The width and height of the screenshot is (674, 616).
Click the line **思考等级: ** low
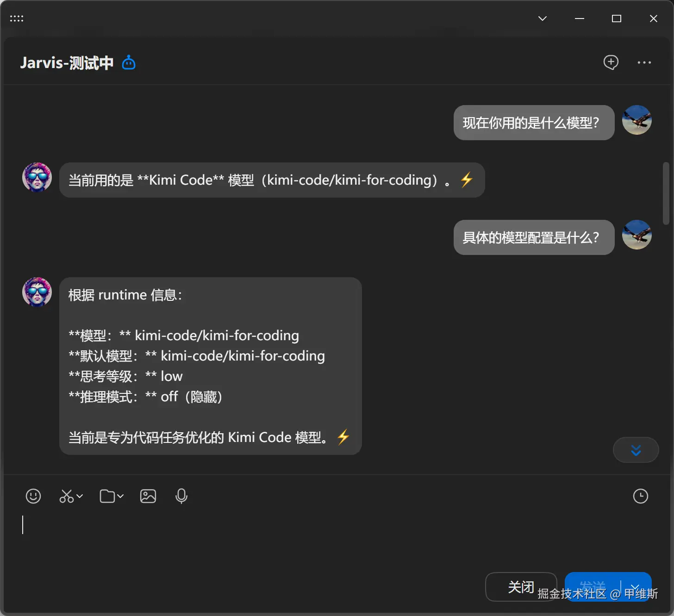[x=125, y=376]
